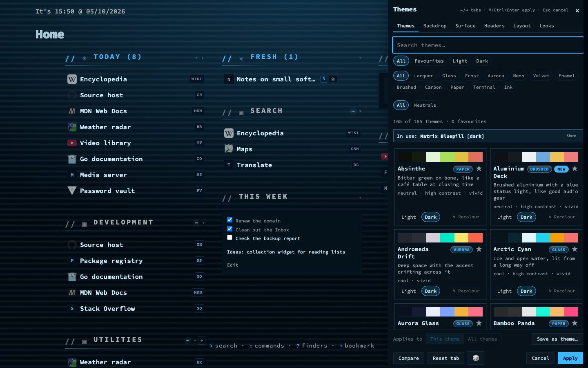The width and height of the screenshot is (588, 368).
Task: Collapse the Utilities section arrow
Action: (195, 340)
